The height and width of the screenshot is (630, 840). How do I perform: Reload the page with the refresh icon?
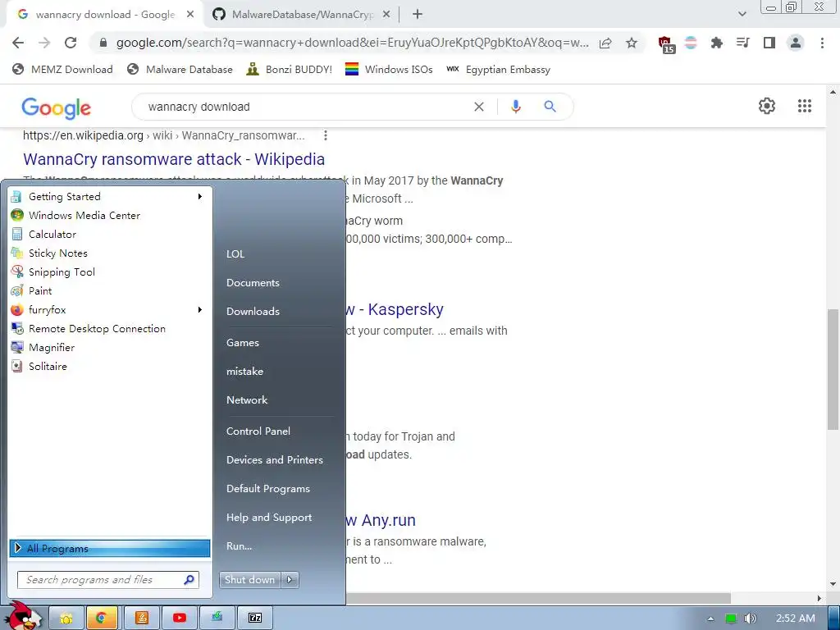(71, 43)
